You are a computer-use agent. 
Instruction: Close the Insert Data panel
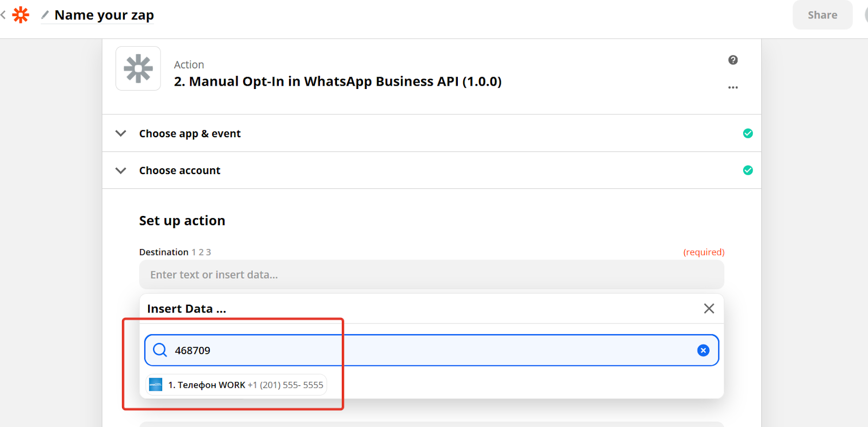pos(709,309)
